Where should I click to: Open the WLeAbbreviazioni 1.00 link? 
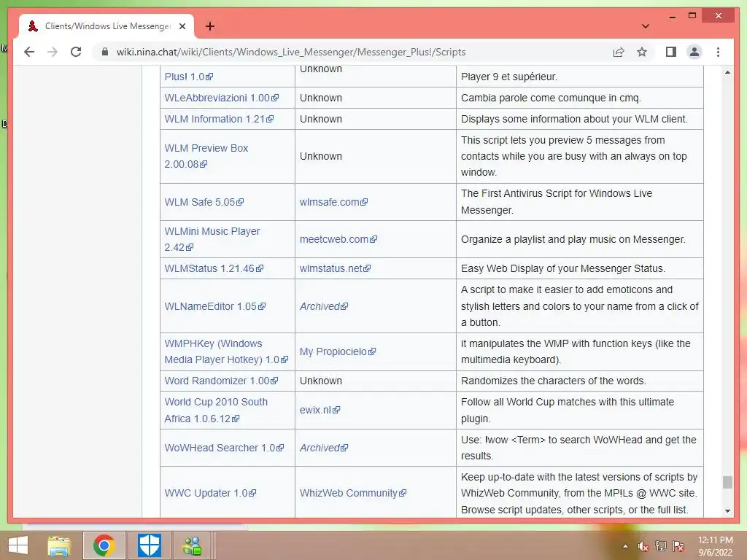pyautogui.click(x=222, y=98)
